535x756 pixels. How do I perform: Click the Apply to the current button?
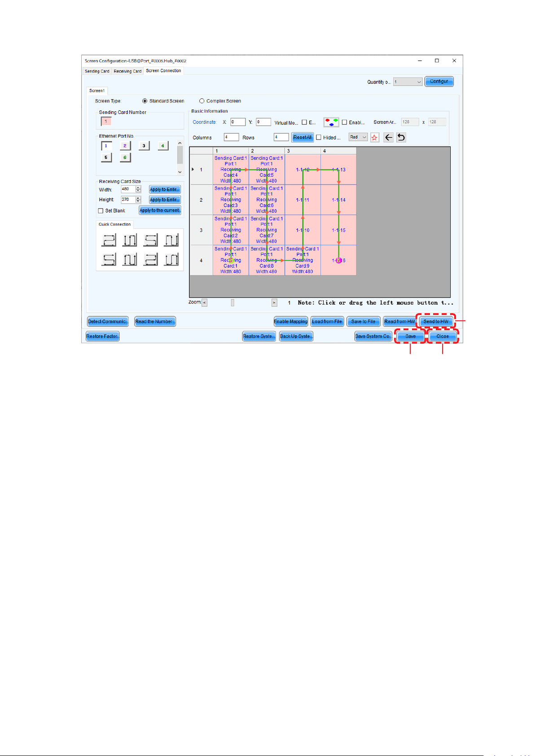[160, 210]
